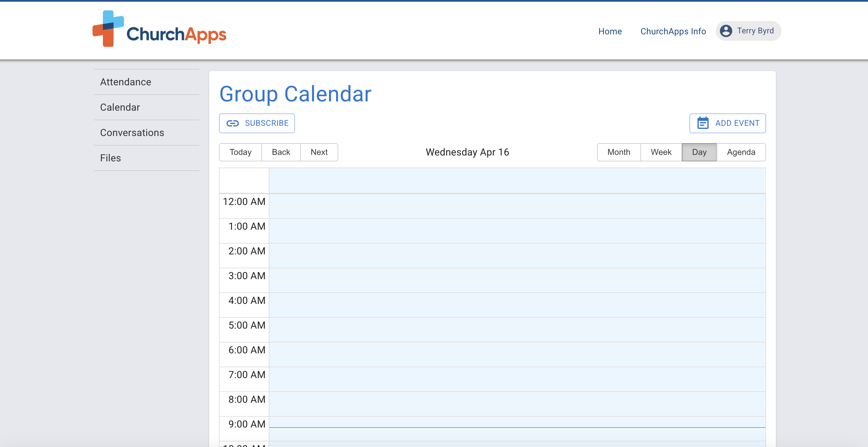Switch to Month view
The height and width of the screenshot is (447, 868).
tap(619, 152)
